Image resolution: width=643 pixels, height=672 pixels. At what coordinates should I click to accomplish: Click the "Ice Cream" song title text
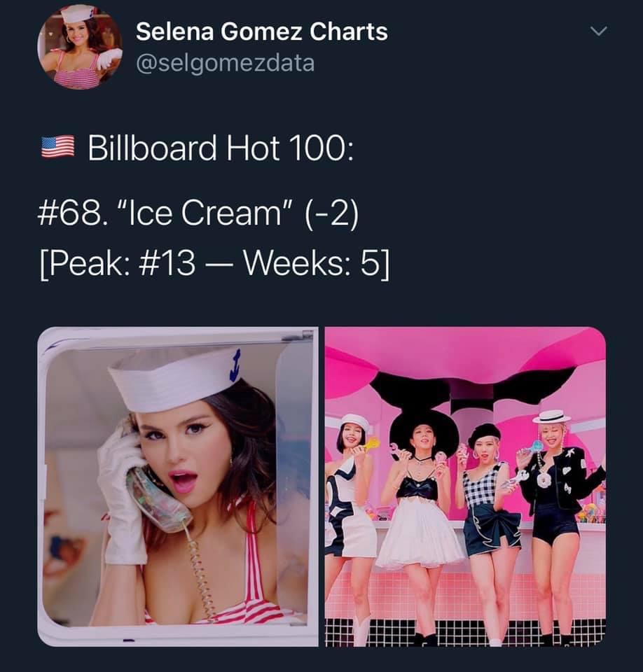coord(205,213)
